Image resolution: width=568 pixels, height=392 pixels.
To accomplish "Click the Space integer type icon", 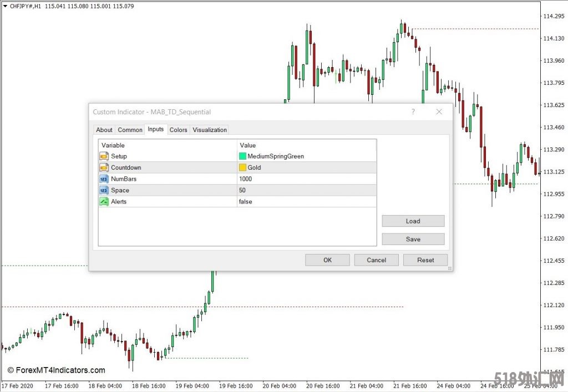I will point(104,190).
